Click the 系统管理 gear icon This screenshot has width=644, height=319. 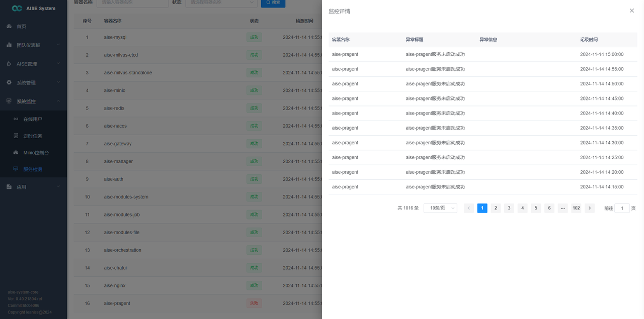pos(9,82)
